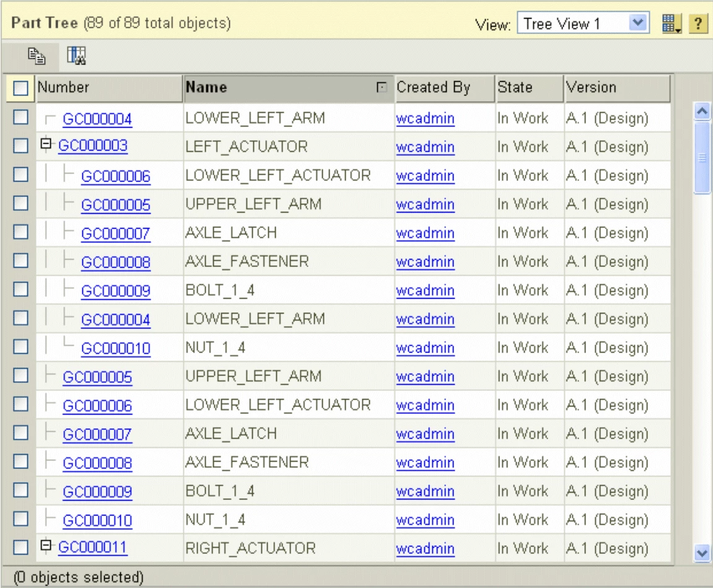The height and width of the screenshot is (588, 713).
Task: Click In Work state in RIGHT_ACTUATOR row
Action: (523, 548)
